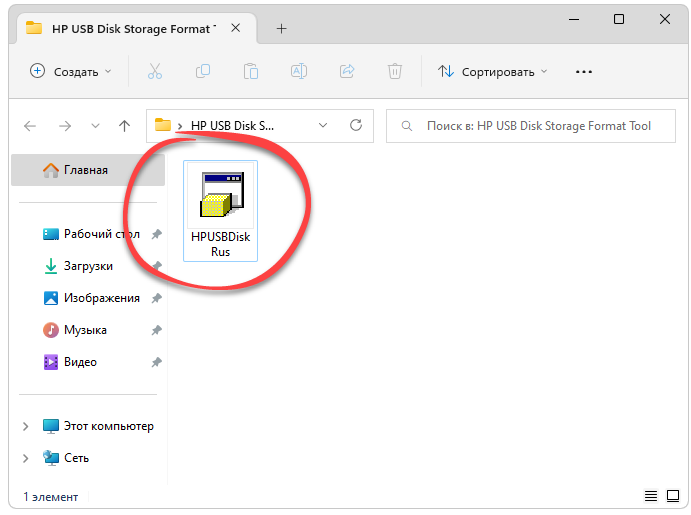Image resolution: width=691 pixels, height=515 pixels.
Task: Open the three-dot more options menu
Action: click(x=583, y=72)
